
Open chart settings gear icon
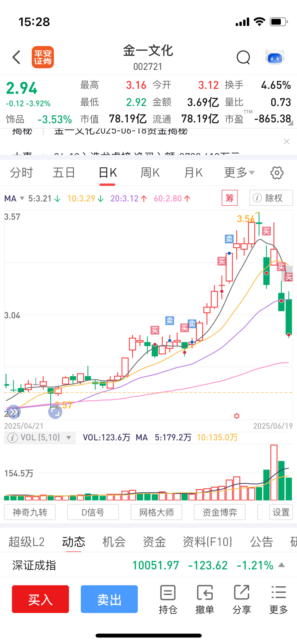277,173
